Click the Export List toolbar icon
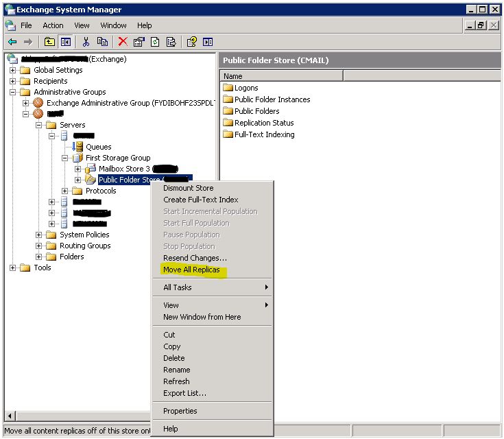504x439 pixels. 171,42
